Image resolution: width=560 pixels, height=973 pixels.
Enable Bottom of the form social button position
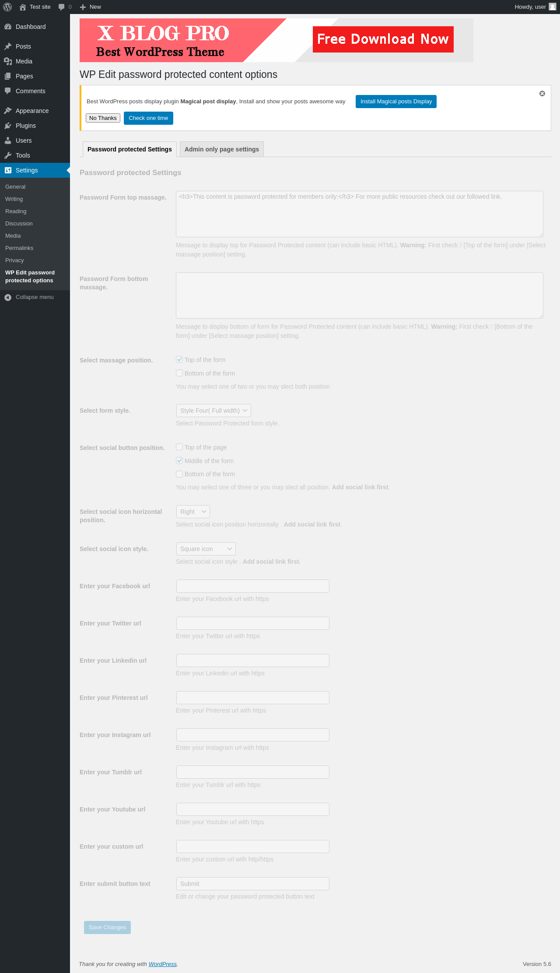pos(179,474)
